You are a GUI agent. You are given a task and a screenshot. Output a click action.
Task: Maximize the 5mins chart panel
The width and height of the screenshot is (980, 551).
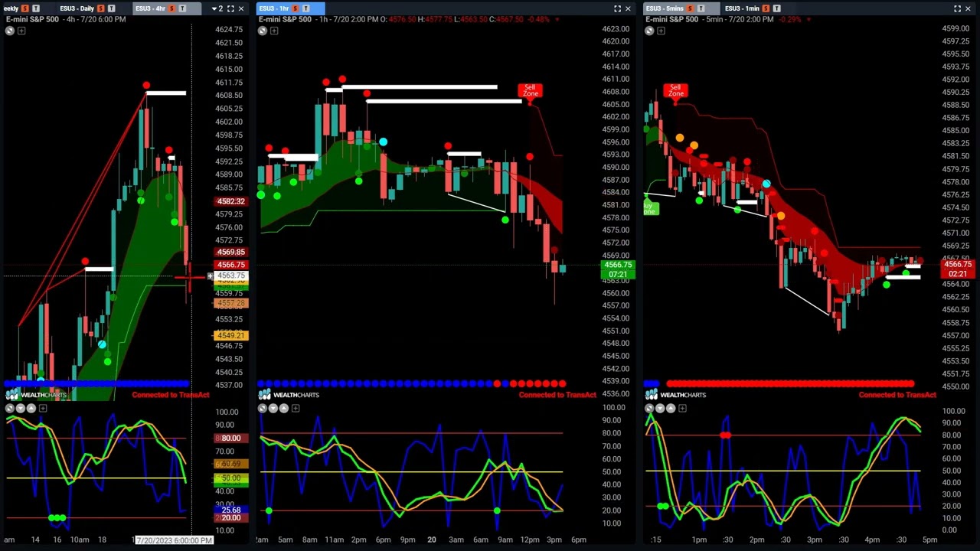click(957, 8)
